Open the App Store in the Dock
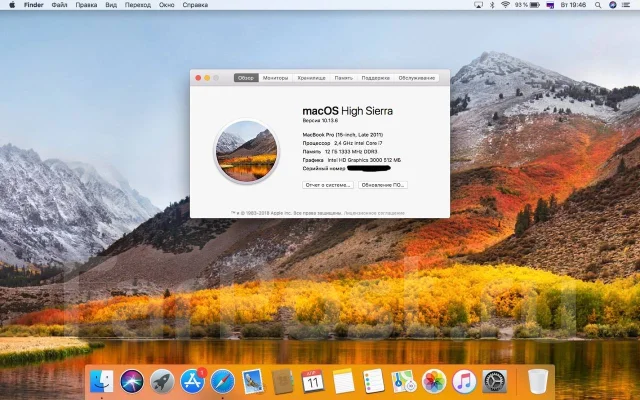The width and height of the screenshot is (640, 400). [x=192, y=381]
